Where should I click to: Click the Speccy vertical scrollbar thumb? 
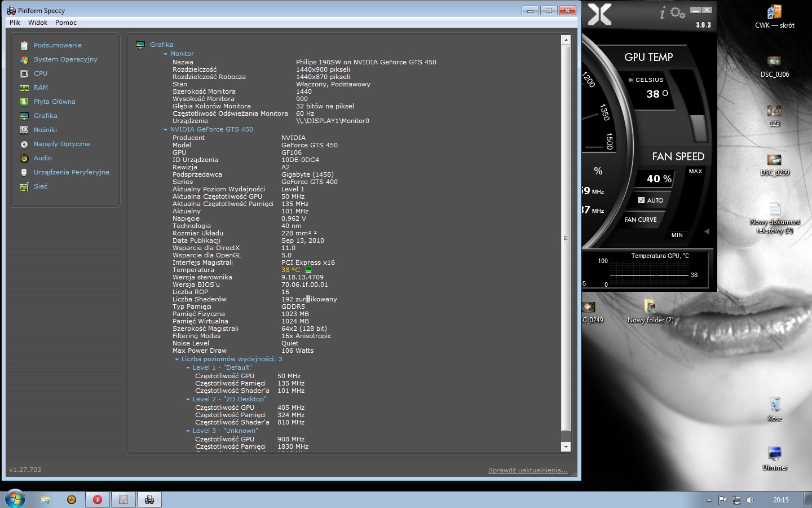(566, 238)
